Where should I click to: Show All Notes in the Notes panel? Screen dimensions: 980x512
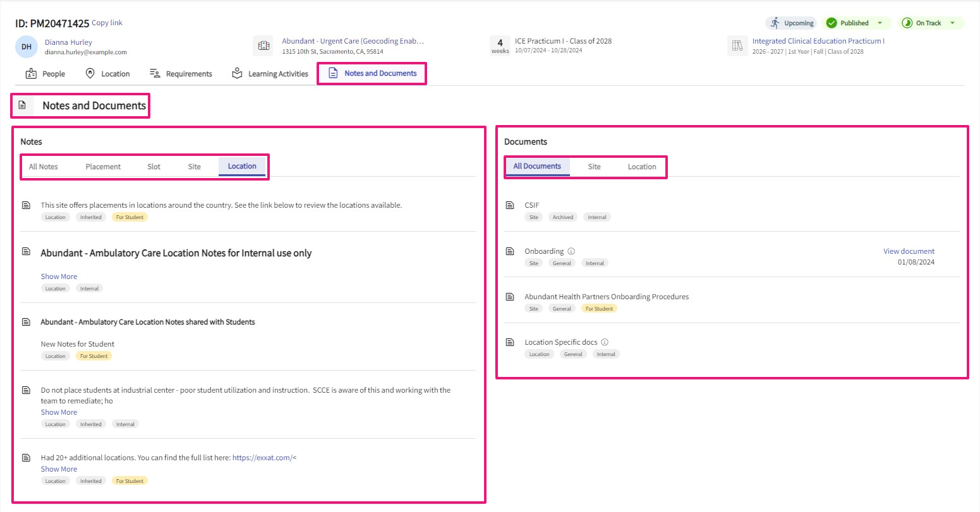click(43, 167)
